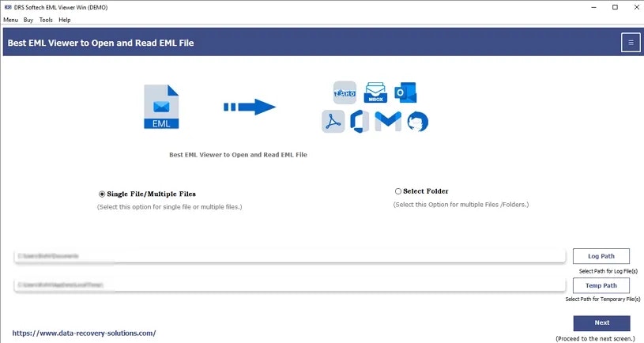Viewport: 644px width, 343px height.
Task: Click the log file path field
Action: [290, 256]
